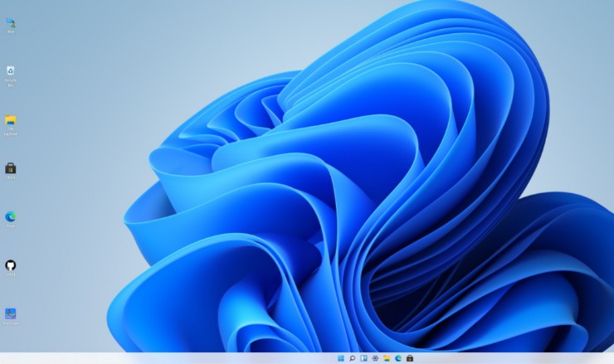Select the Store desktop shortcut
This screenshot has height=364, width=614.
coord(11,171)
